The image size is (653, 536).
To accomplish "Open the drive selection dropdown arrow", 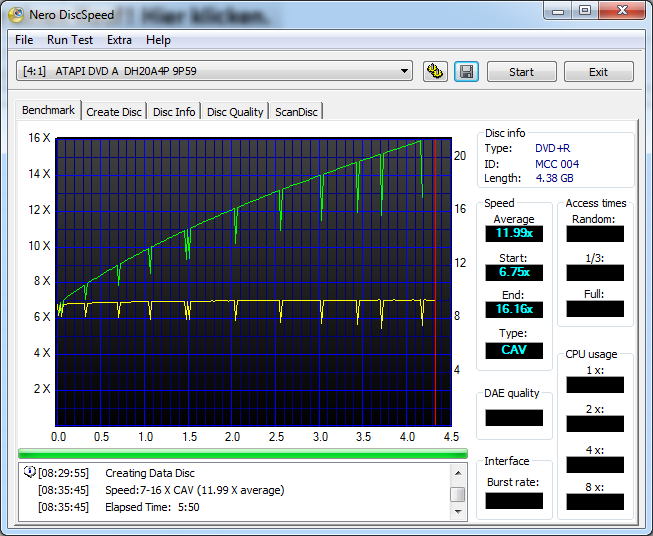I will (x=404, y=71).
